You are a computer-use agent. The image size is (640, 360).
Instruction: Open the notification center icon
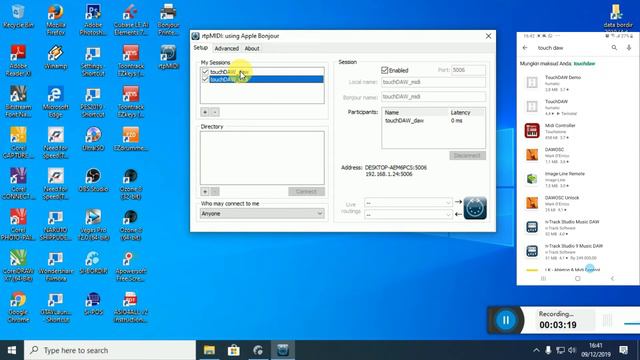coord(623,350)
